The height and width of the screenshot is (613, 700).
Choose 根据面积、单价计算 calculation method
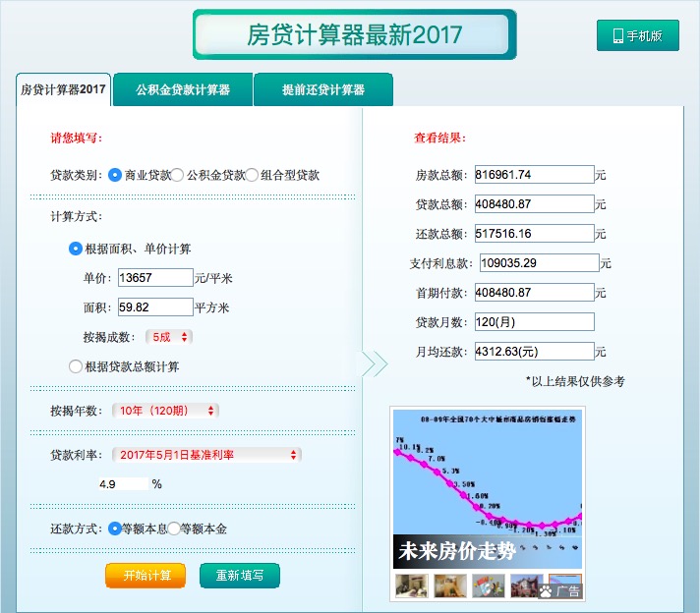(x=76, y=249)
